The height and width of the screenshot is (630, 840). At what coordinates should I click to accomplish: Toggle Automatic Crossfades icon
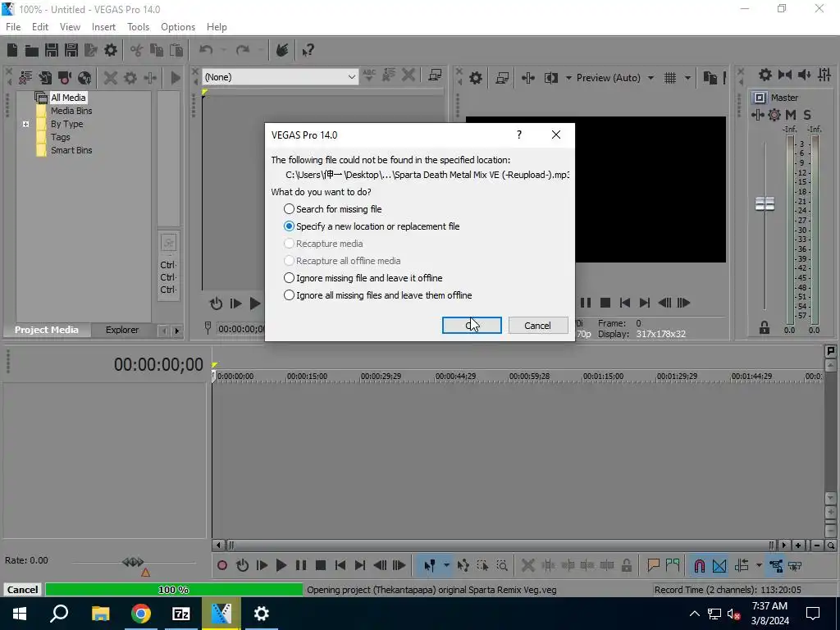tap(719, 565)
